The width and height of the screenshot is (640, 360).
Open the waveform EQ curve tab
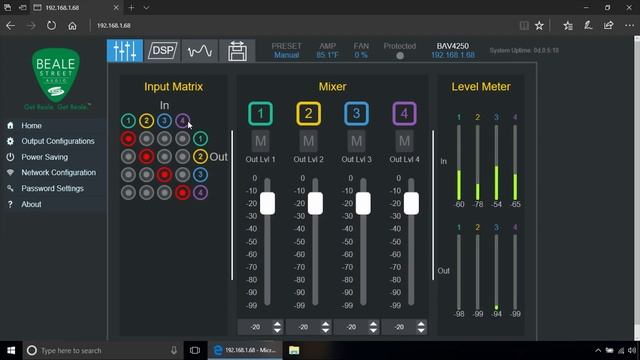200,51
